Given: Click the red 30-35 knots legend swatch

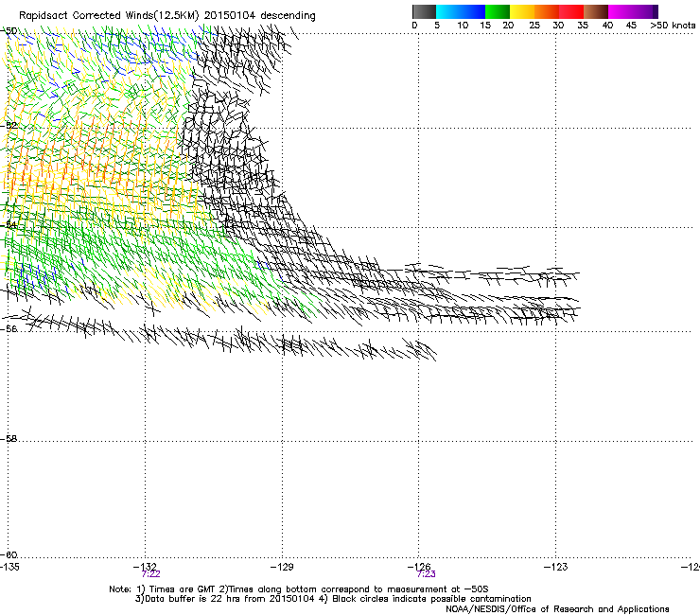Looking at the screenshot, I should tap(571, 11).
